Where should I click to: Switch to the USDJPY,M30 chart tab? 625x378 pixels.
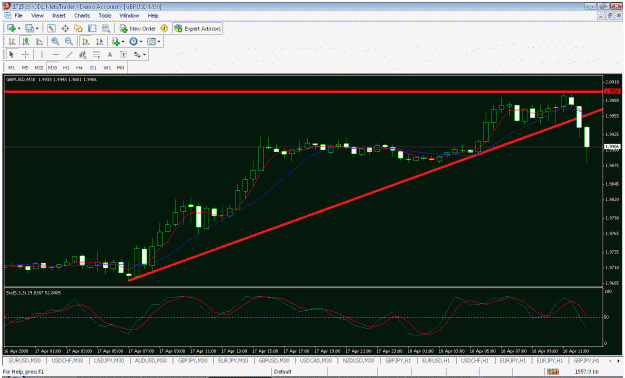click(x=108, y=360)
